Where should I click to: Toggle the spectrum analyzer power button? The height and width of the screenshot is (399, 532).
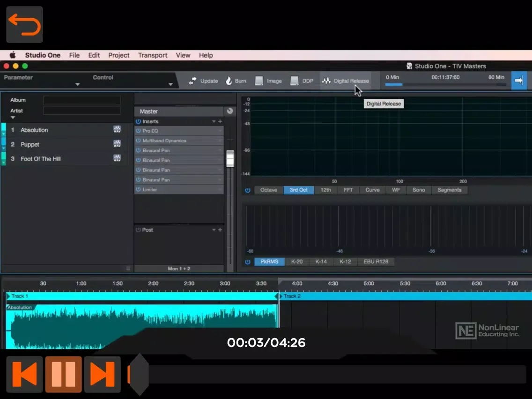[248, 190]
